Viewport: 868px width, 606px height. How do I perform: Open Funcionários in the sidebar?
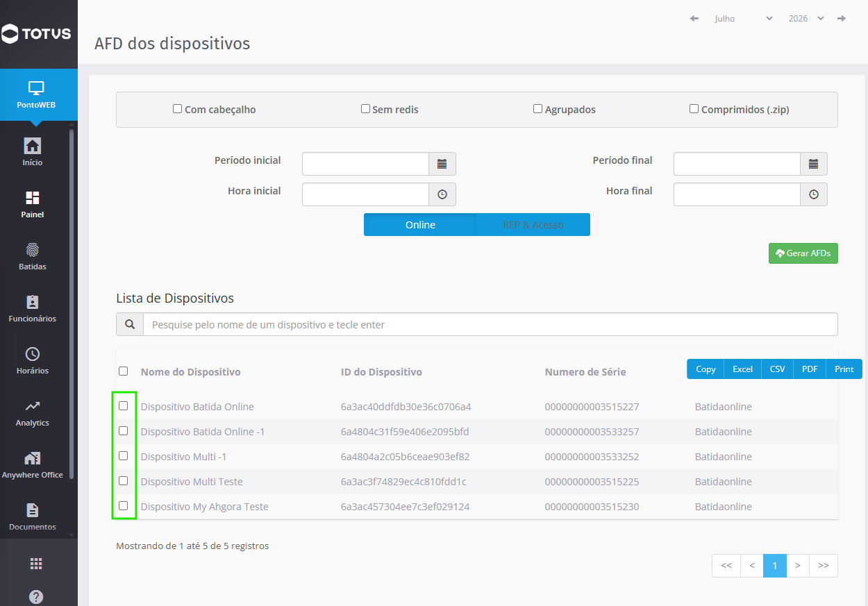pyautogui.click(x=33, y=310)
